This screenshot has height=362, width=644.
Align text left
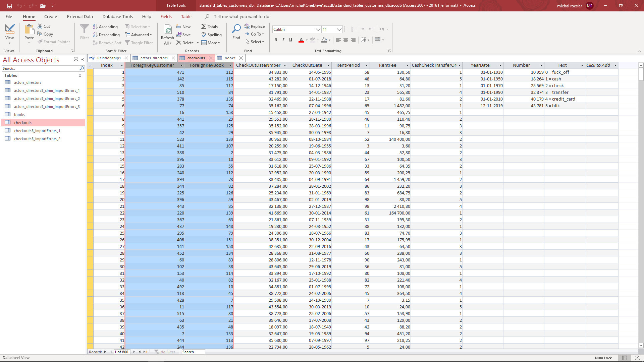coord(338,40)
